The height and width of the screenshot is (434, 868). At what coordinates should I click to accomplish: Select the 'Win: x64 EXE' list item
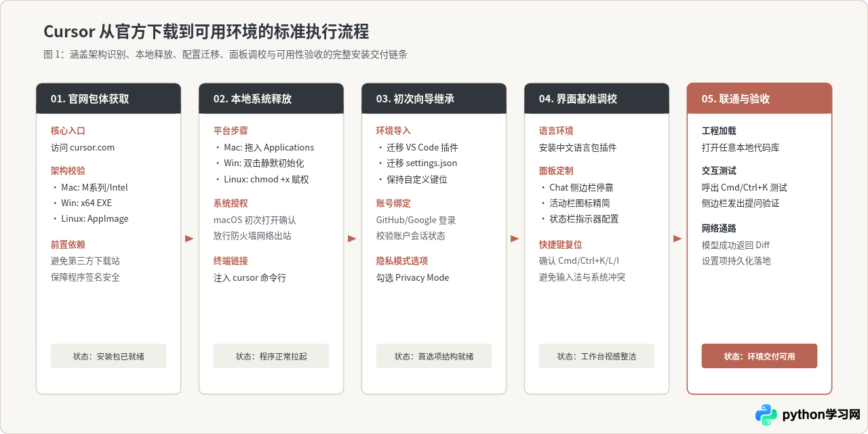pyautogui.click(x=81, y=203)
